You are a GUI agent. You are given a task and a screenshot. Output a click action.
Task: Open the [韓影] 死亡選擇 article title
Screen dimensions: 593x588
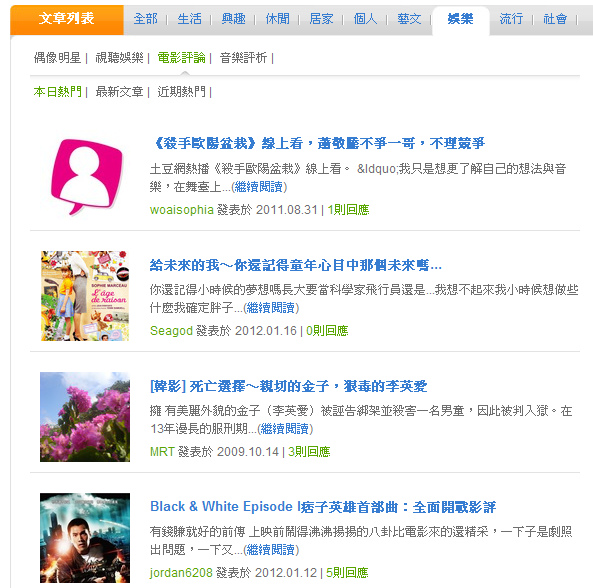(x=289, y=386)
